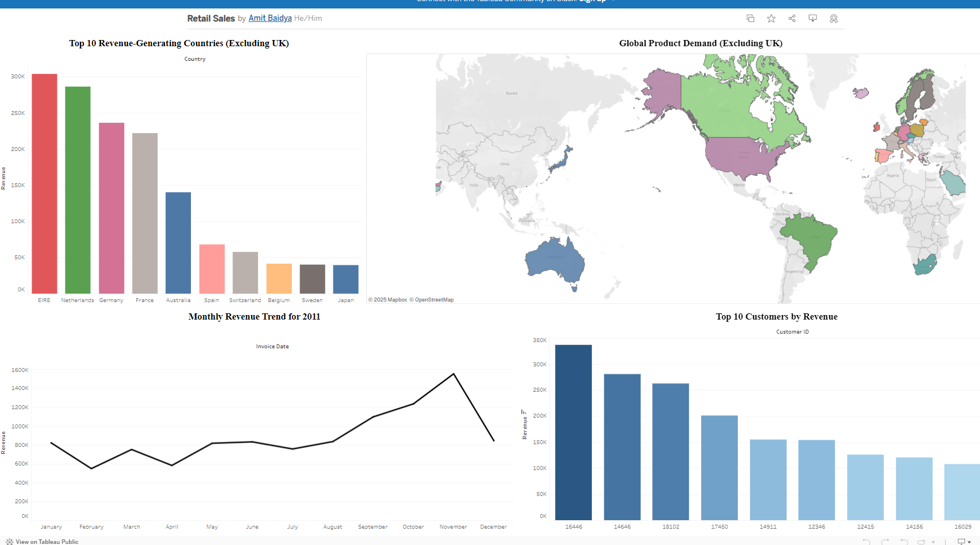Favorite the viz with the star icon
The image size is (980, 545).
click(x=771, y=19)
